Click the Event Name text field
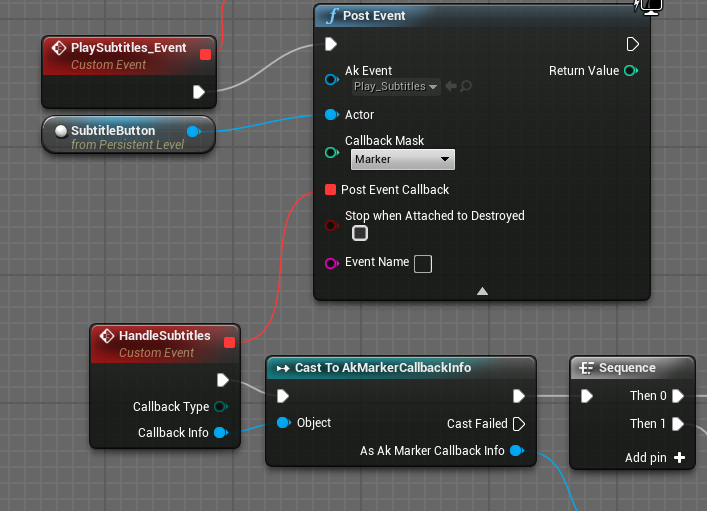 [423, 264]
